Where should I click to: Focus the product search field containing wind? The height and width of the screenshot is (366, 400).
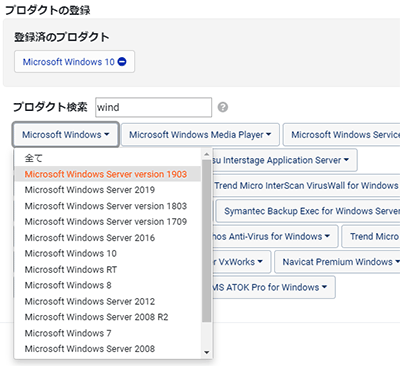point(153,107)
